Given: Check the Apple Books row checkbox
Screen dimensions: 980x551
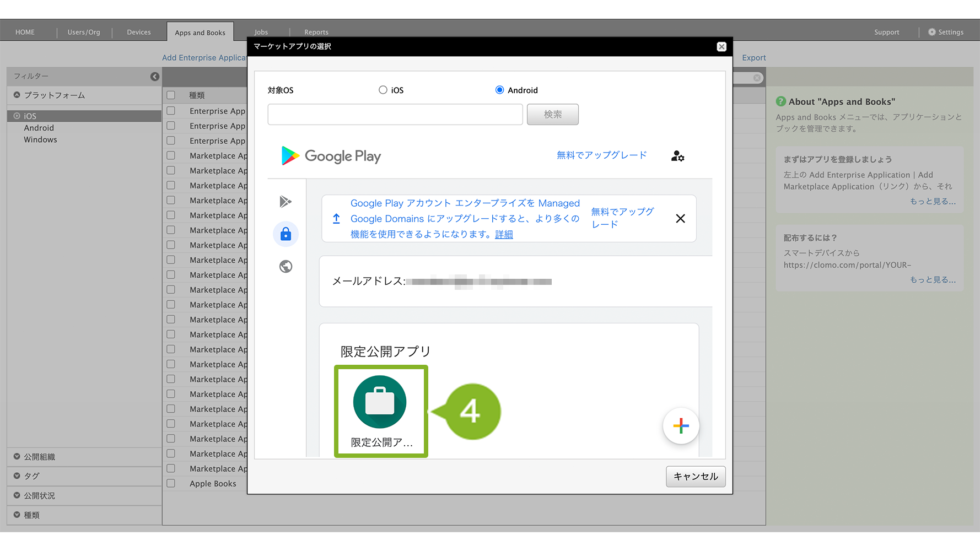Looking at the screenshot, I should pyautogui.click(x=171, y=483).
